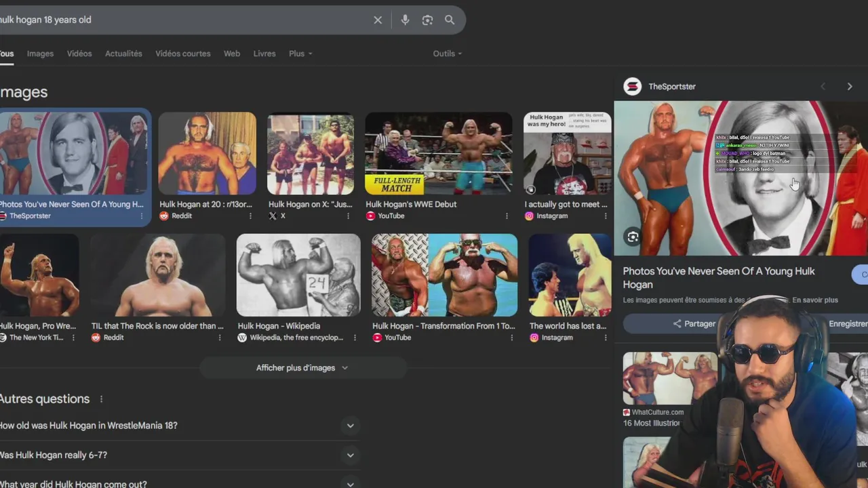
Task: Click Afficher plus d'images button
Action: [x=302, y=368]
